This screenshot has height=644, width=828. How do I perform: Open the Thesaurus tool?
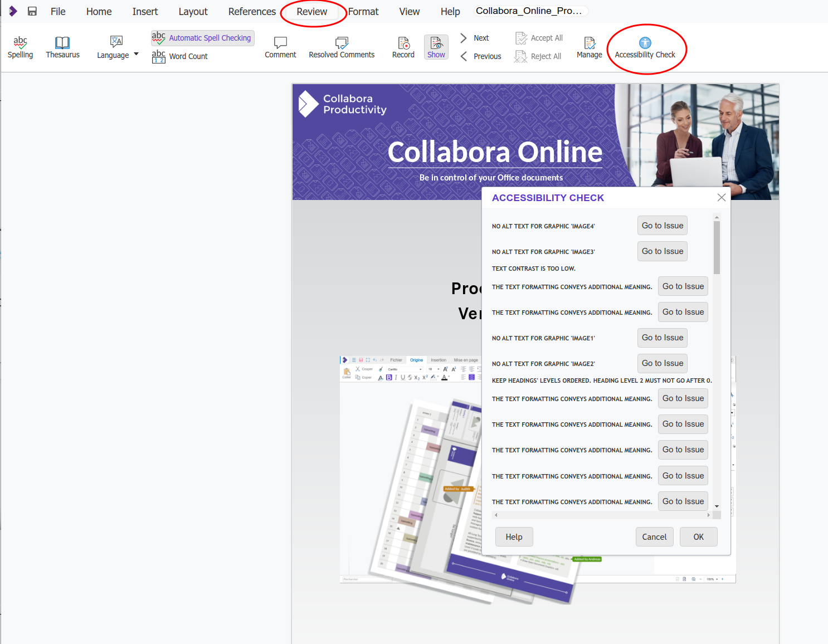click(x=62, y=47)
